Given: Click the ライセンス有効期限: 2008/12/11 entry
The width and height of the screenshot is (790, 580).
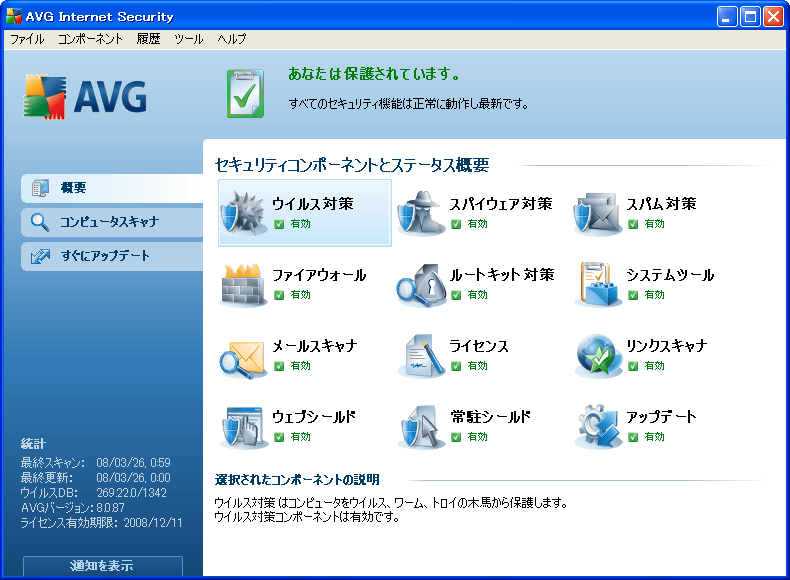Looking at the screenshot, I should 101,523.
